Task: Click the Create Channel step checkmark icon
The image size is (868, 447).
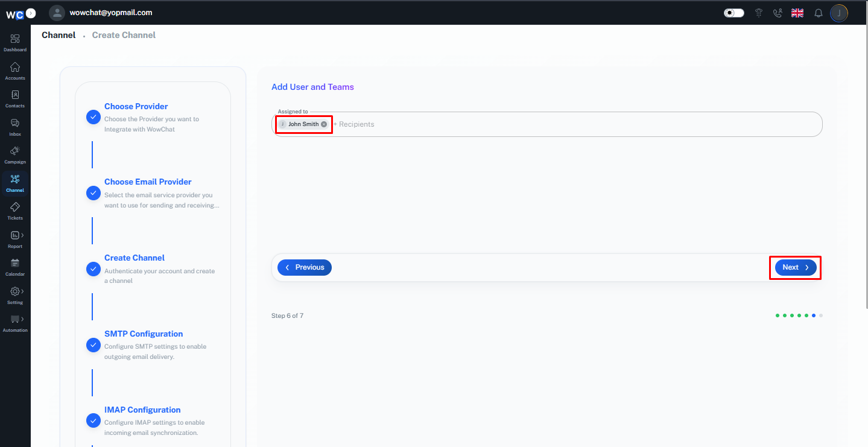Action: (x=93, y=269)
